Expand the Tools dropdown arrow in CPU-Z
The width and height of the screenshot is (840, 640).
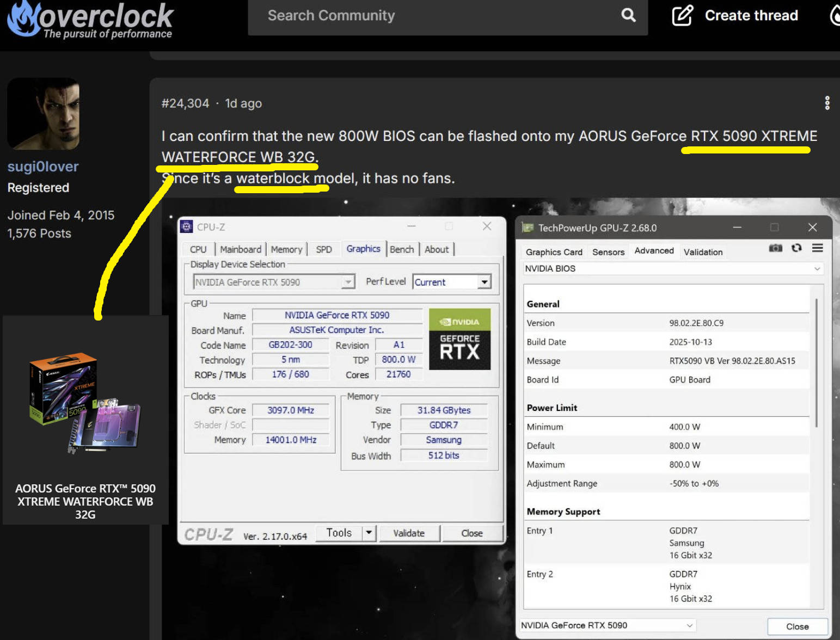(369, 533)
